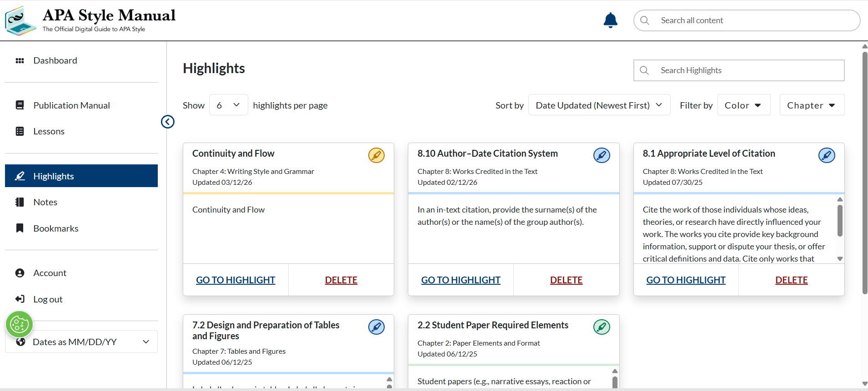Delete the 8.1 Appropriate Level of Citation highlight
The height and width of the screenshot is (391, 868).
click(x=792, y=280)
